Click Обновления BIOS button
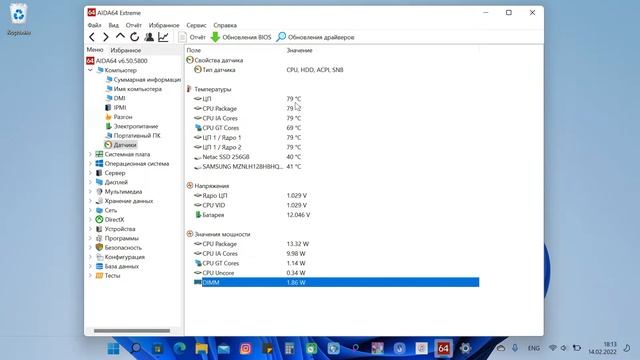640x360 pixels. click(x=241, y=37)
